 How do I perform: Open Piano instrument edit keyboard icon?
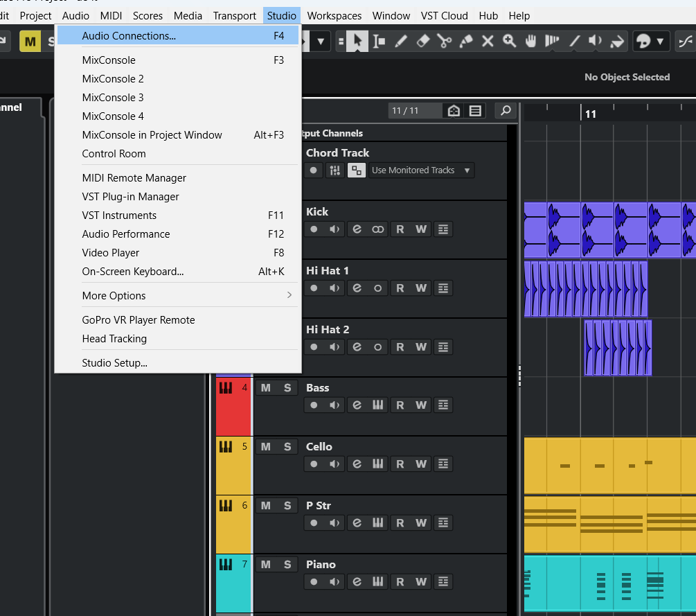click(377, 582)
